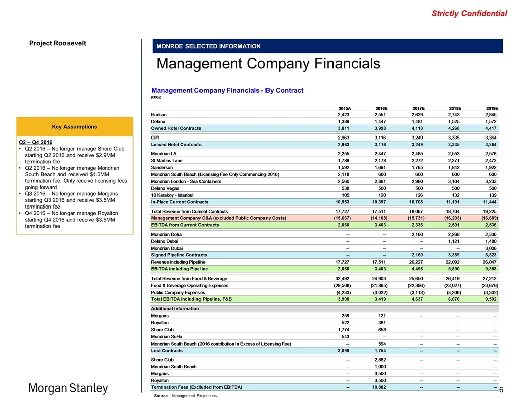532x411 pixels.
Task: Click the Additional Information section header
Action: (175, 308)
